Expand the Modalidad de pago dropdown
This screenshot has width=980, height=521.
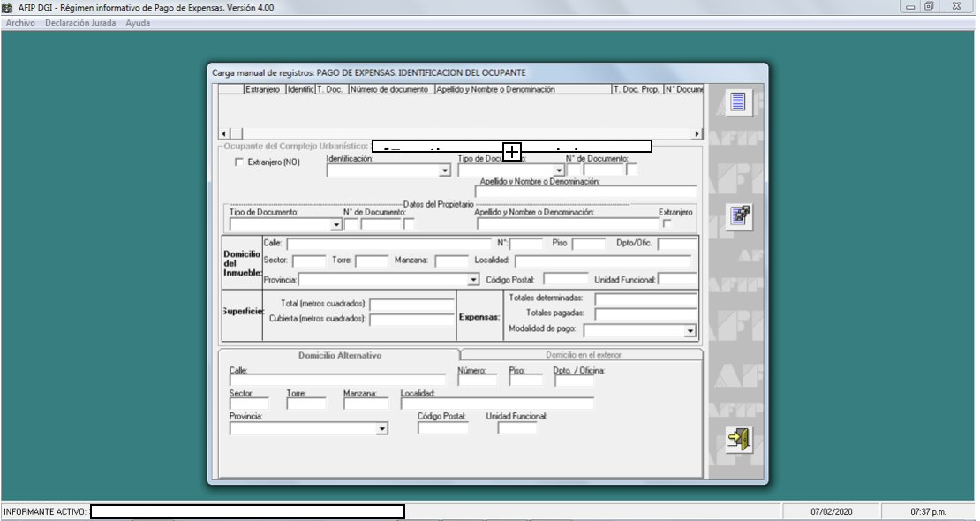(x=690, y=331)
